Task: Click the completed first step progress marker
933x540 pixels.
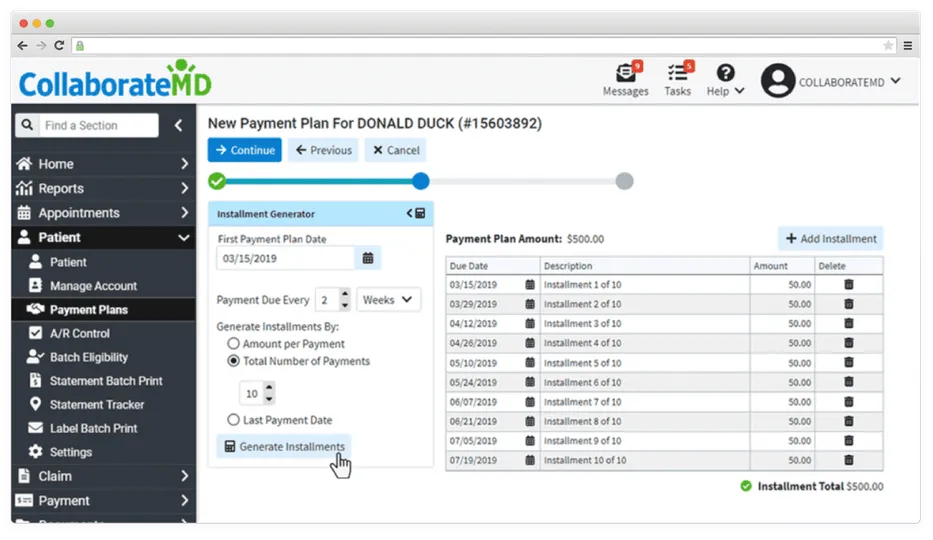Action: coord(217,181)
